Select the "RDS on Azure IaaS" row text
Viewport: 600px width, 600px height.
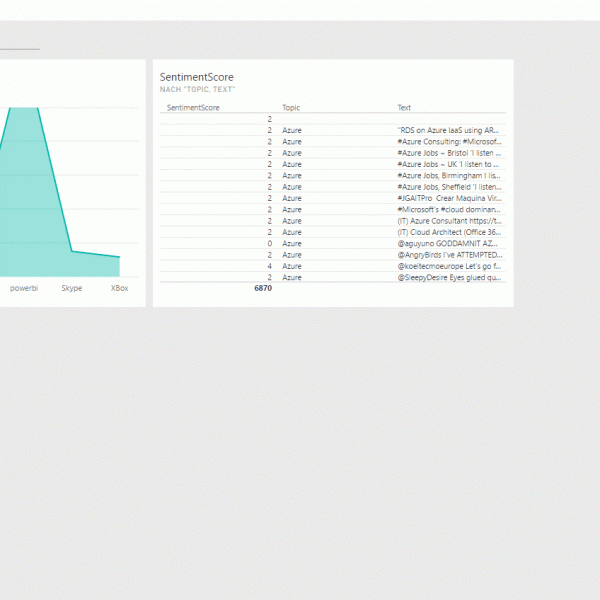click(x=447, y=130)
